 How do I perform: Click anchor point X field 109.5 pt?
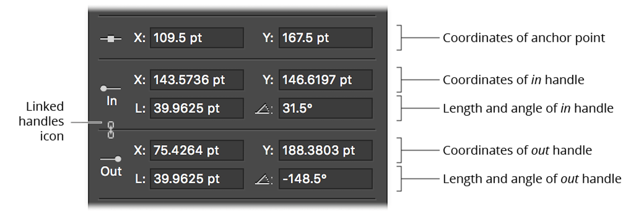tap(197, 38)
